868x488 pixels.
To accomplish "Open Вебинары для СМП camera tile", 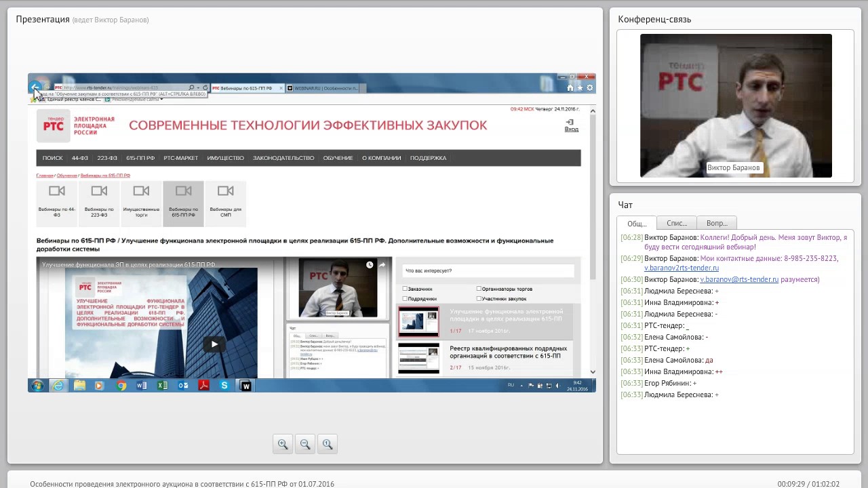I will pyautogui.click(x=225, y=203).
